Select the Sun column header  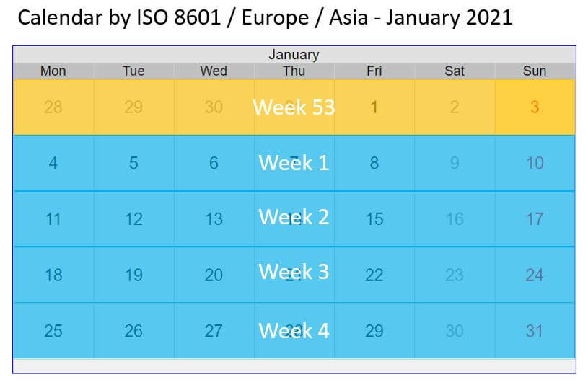coord(535,71)
